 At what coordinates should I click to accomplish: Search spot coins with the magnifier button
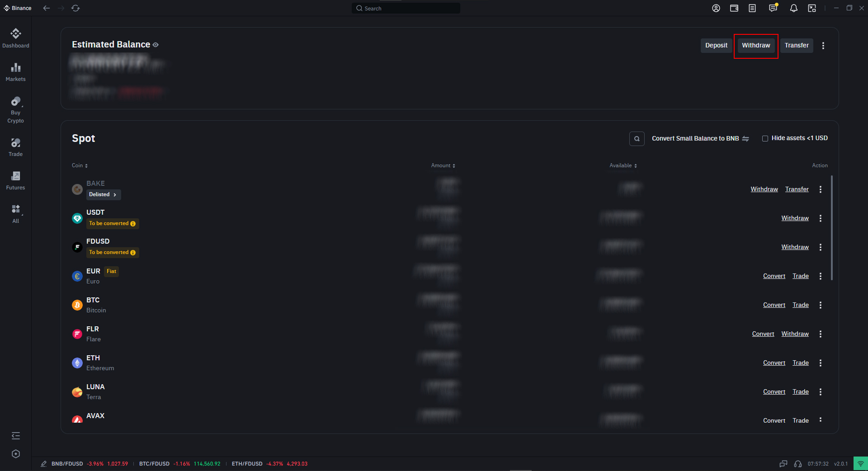click(637, 139)
